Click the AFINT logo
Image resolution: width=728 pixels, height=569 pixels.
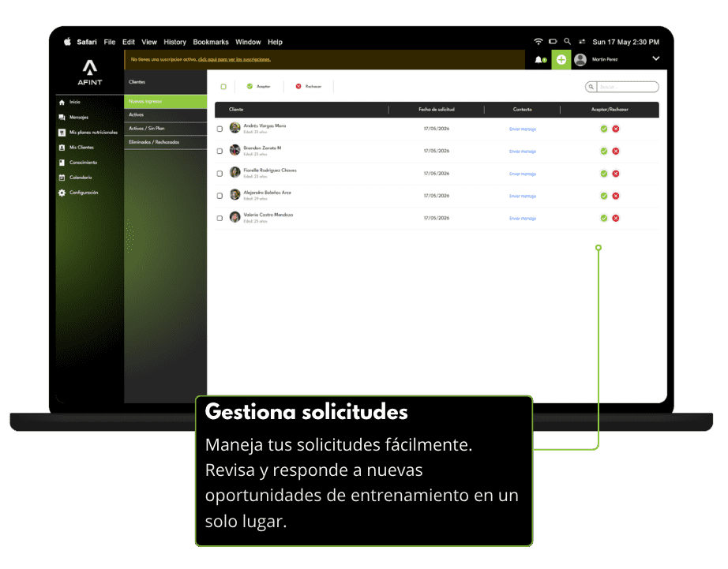[89, 73]
